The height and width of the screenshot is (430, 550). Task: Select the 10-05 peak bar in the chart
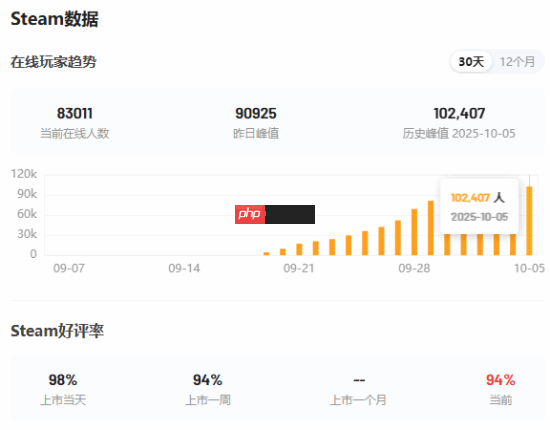529,220
